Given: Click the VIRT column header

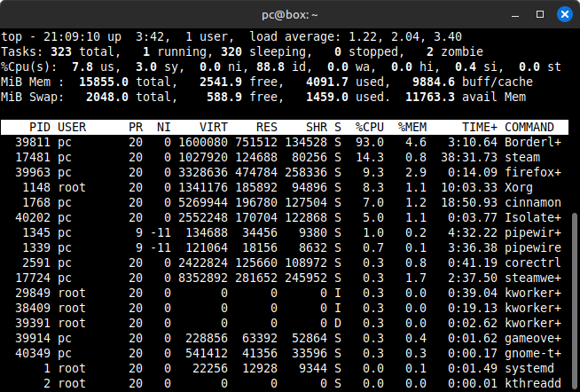Looking at the screenshot, I should pyautogui.click(x=214, y=127).
